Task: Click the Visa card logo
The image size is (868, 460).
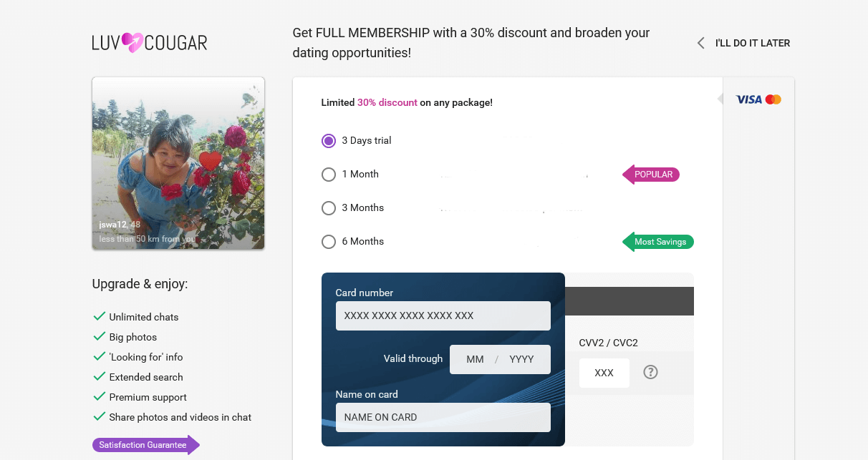Action: click(749, 99)
